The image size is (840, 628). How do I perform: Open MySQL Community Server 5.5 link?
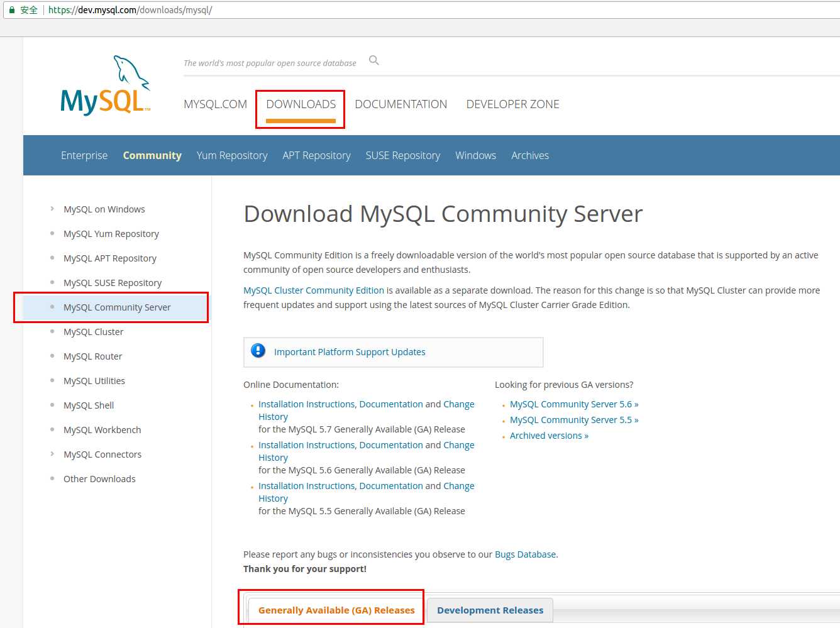point(574,420)
